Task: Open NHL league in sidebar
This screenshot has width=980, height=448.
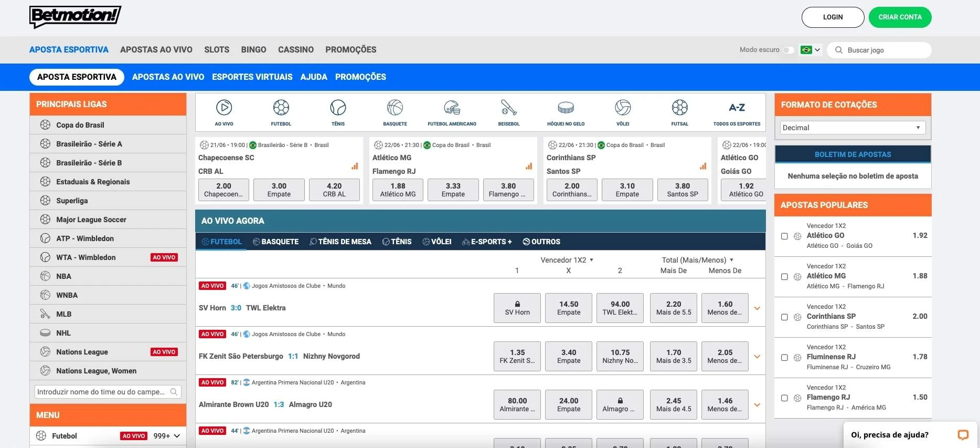Action: point(108,333)
